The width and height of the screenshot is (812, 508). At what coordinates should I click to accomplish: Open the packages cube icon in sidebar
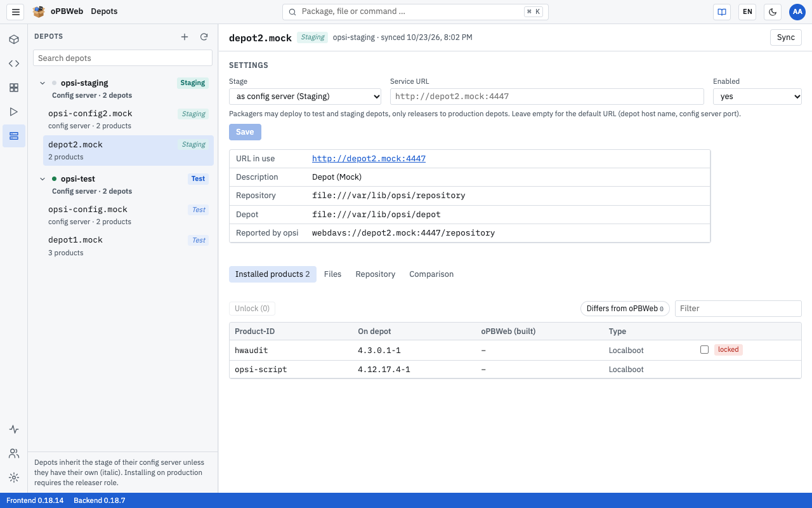point(14,39)
